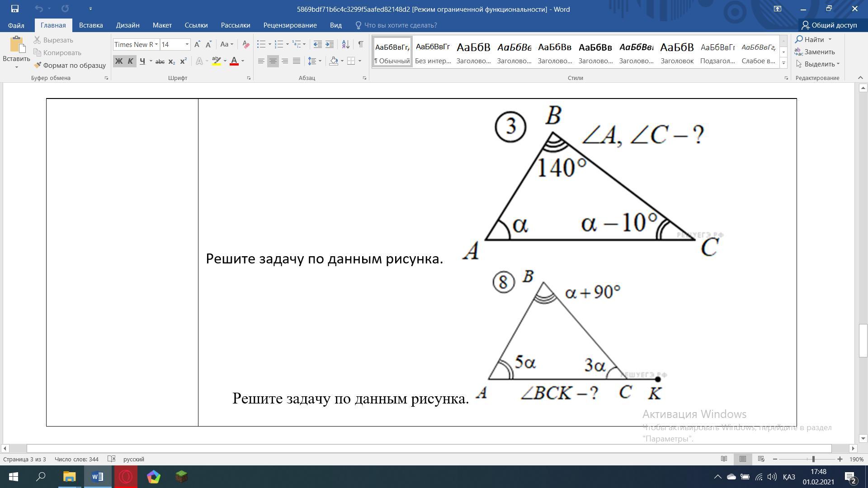Show paragraph marks with the pilcrow icon
The image size is (868, 488).
point(360,44)
